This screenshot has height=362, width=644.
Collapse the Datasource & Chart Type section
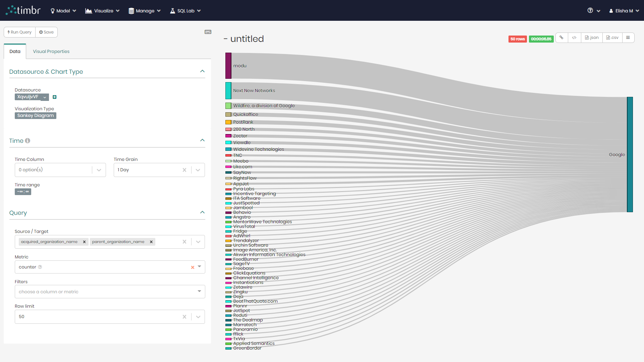pos(202,71)
